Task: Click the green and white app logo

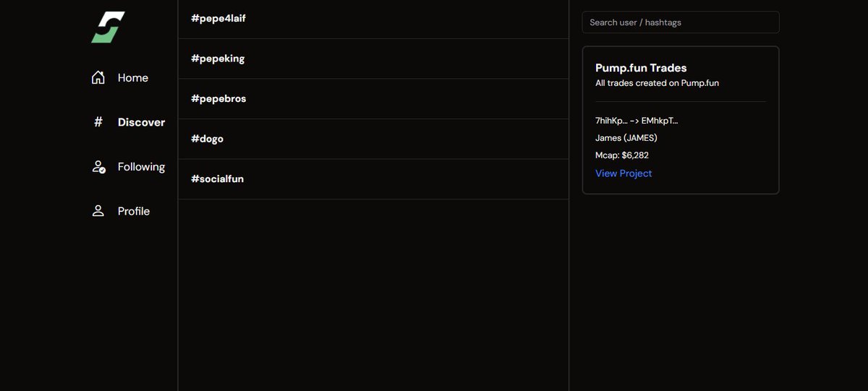Action: coord(108,27)
